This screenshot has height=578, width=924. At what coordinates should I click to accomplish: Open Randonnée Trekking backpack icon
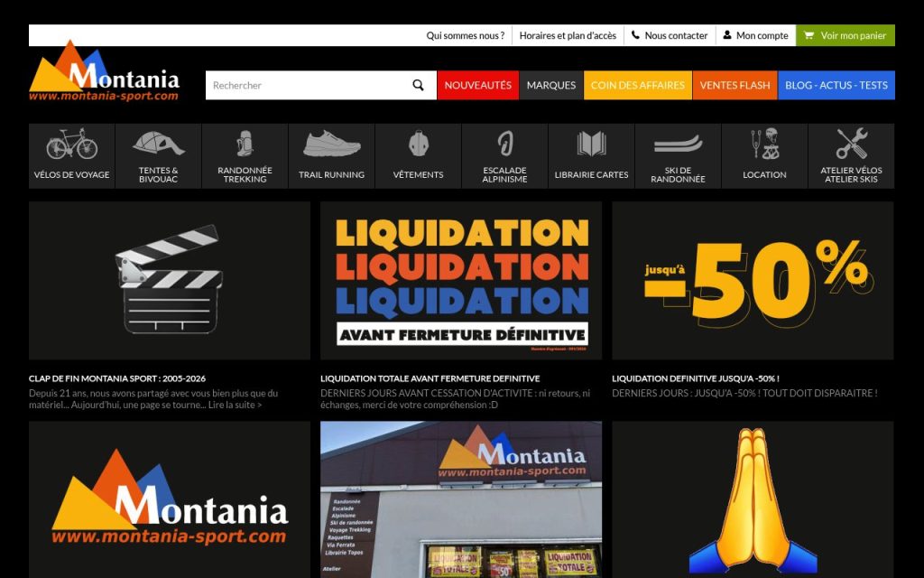[245, 144]
